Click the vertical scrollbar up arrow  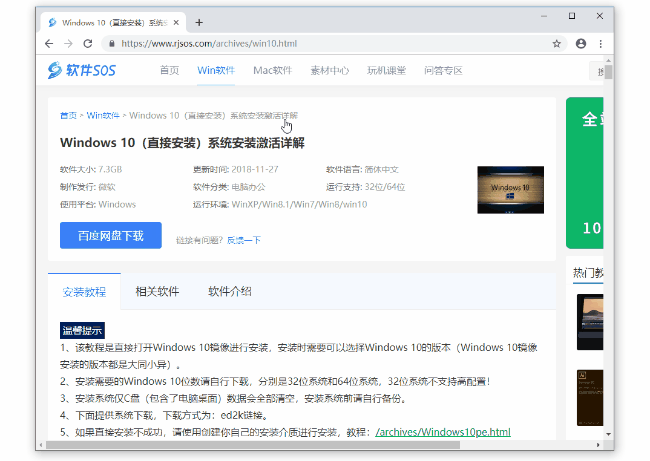608,60
